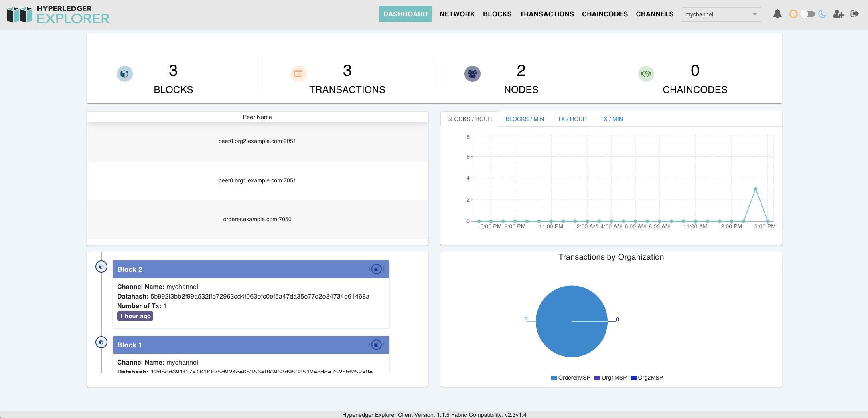The image size is (868, 418).
Task: Click the Block 1 details icon
Action: (x=376, y=345)
